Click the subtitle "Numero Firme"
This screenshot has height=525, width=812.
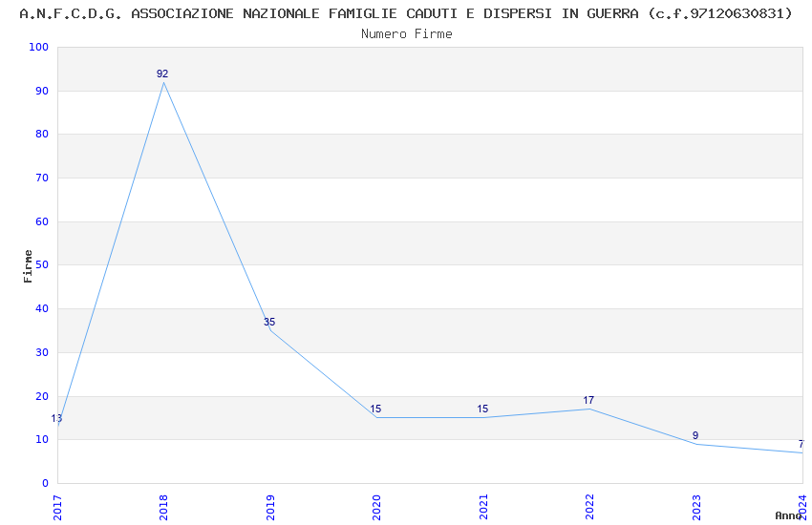point(407,34)
